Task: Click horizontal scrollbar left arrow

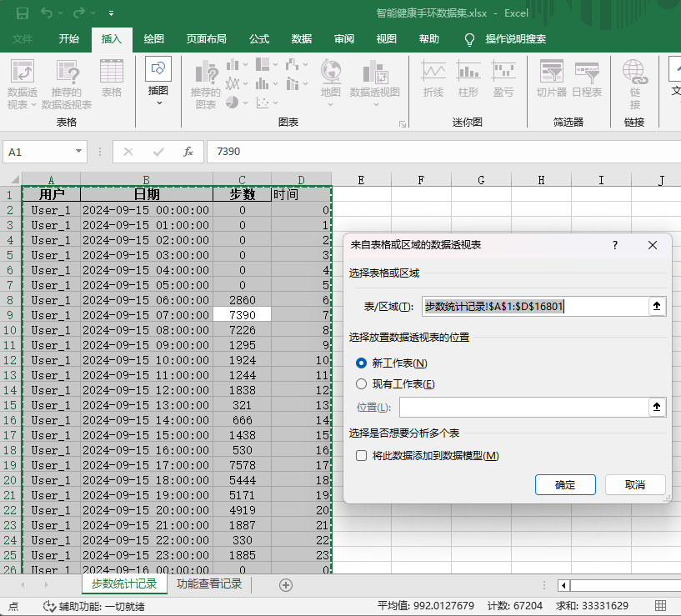Action: coord(563,585)
